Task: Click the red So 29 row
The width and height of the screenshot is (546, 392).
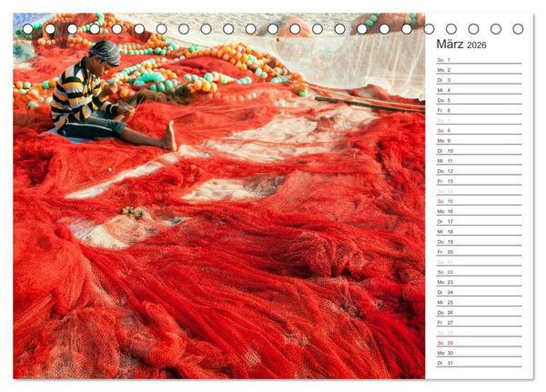Action: [x=480, y=343]
